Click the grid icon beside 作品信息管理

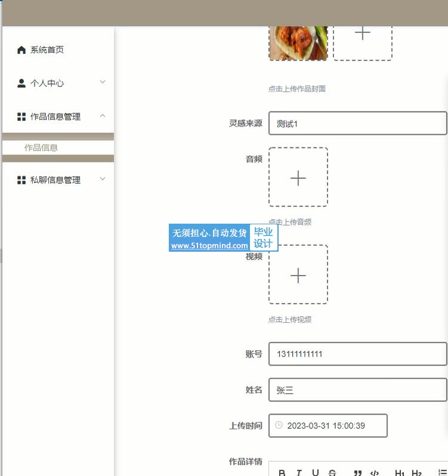click(21, 117)
